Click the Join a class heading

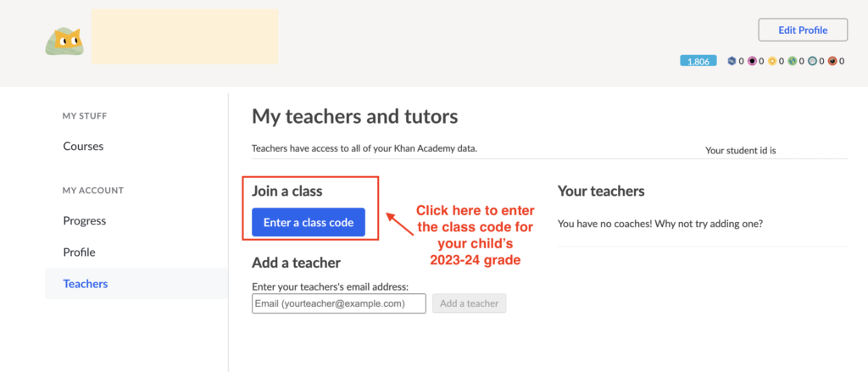coord(287,192)
